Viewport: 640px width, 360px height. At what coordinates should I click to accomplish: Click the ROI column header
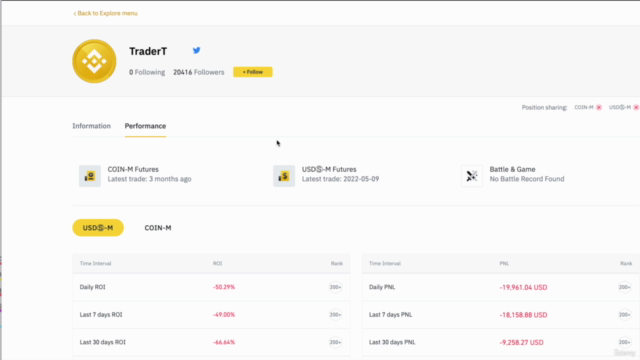click(218, 263)
